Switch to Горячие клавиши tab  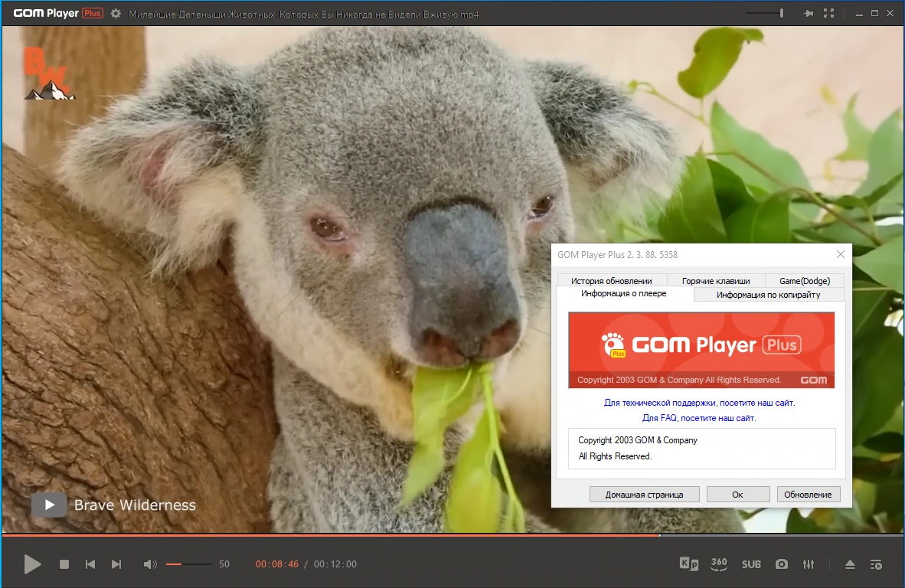716,280
